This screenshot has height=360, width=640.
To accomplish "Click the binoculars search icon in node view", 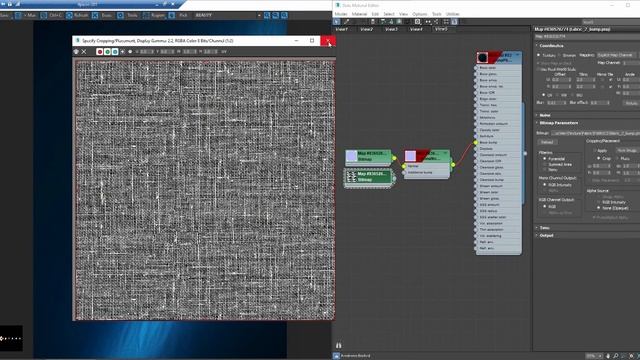I will [338, 345].
